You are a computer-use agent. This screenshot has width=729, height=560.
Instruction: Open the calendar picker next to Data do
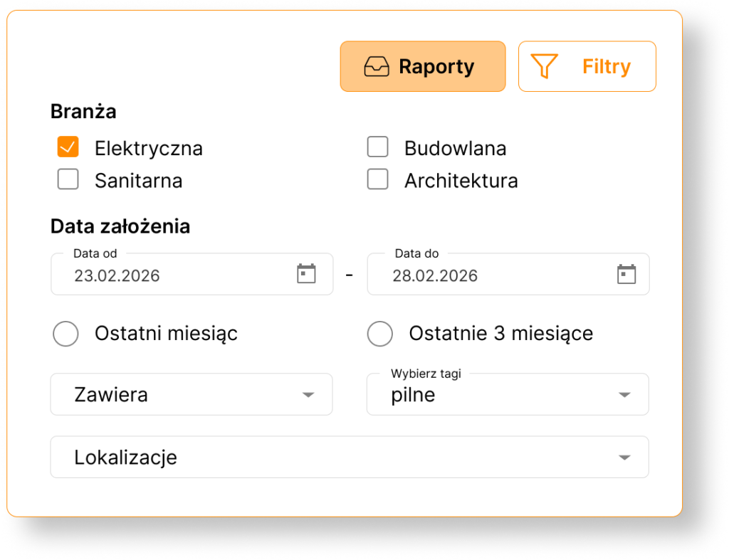click(625, 274)
